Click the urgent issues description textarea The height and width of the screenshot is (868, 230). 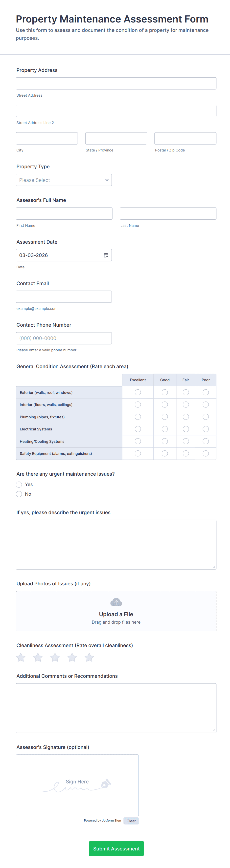[116, 544]
